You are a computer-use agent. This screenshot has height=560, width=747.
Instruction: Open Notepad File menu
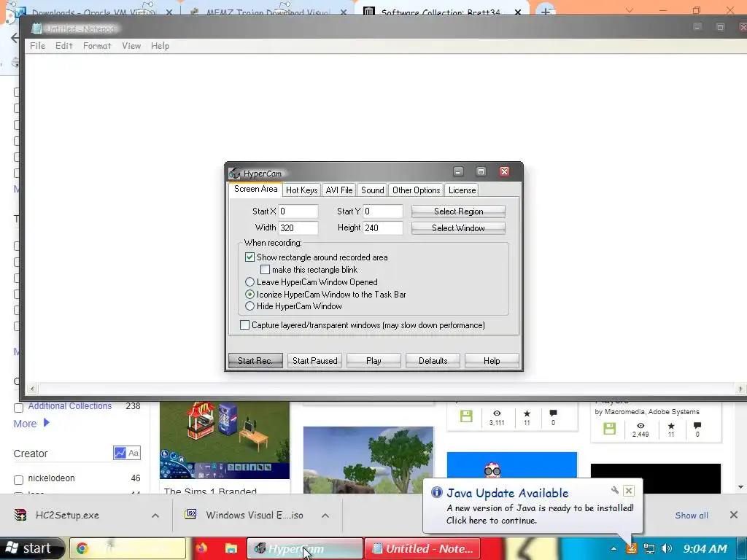(38, 46)
